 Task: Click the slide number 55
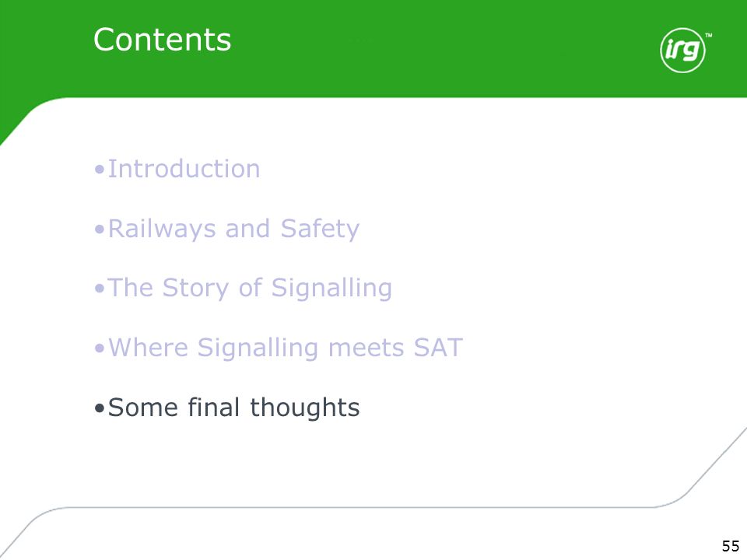pos(731,546)
